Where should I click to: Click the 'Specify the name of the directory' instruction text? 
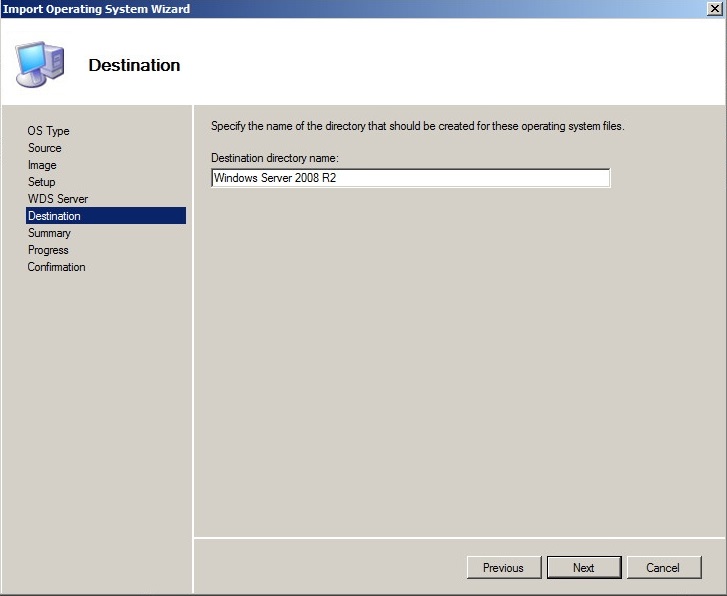pyautogui.click(x=417, y=127)
